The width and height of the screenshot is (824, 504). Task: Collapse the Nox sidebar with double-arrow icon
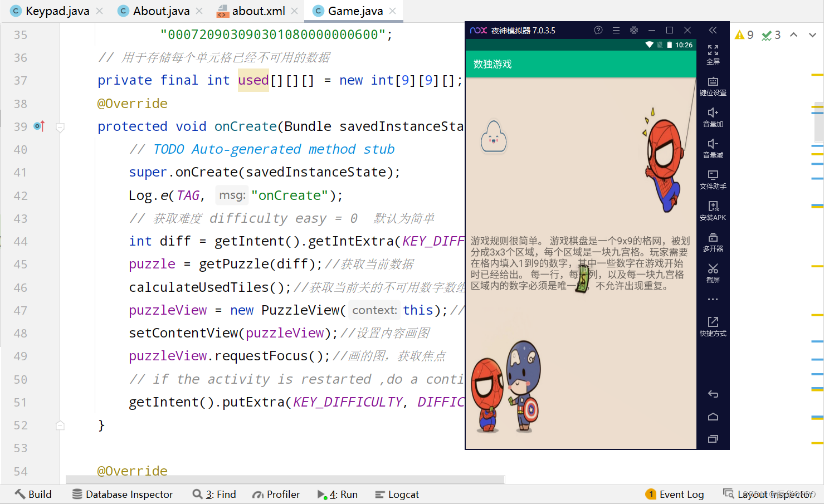point(713,30)
